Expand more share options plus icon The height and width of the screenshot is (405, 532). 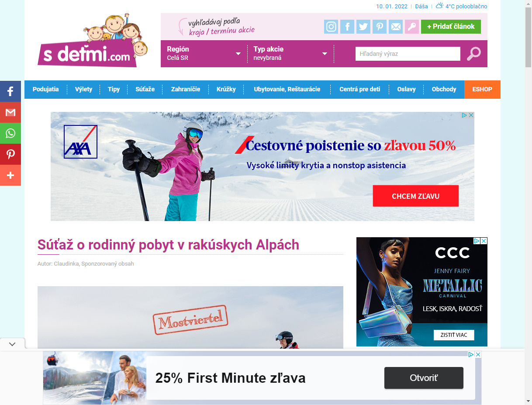10,175
